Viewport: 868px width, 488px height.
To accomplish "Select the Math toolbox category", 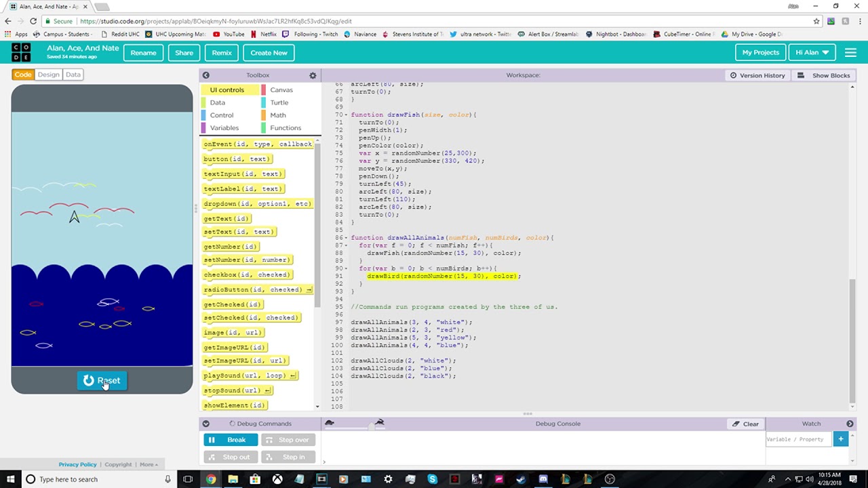I will tap(278, 115).
